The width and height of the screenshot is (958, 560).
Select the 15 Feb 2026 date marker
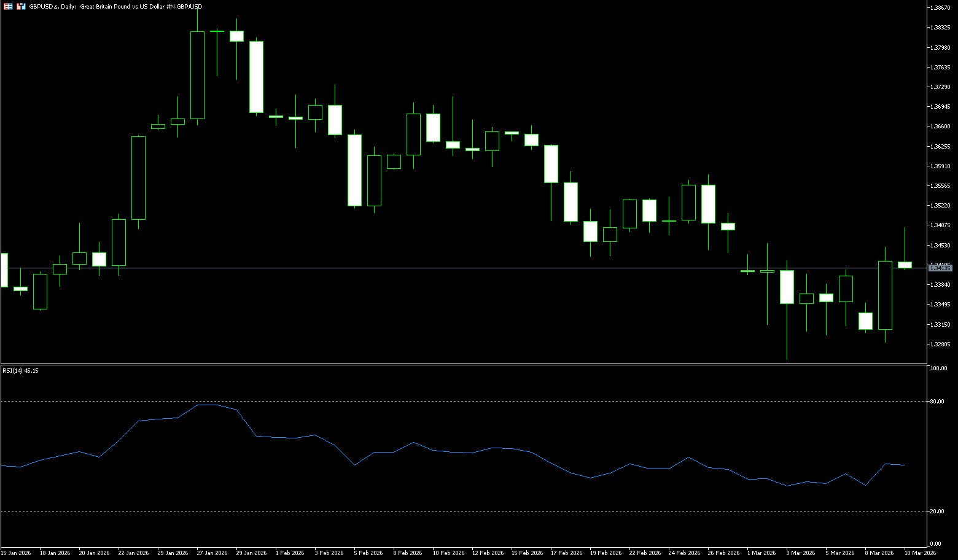(526, 553)
